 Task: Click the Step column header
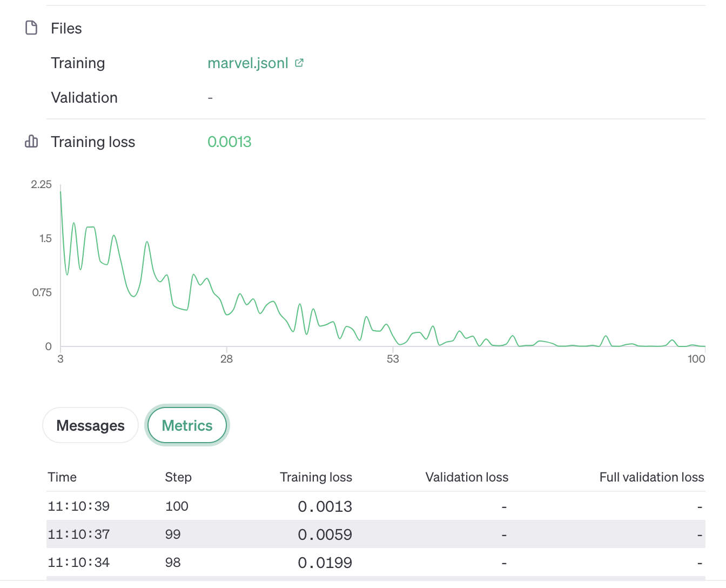[x=178, y=477]
